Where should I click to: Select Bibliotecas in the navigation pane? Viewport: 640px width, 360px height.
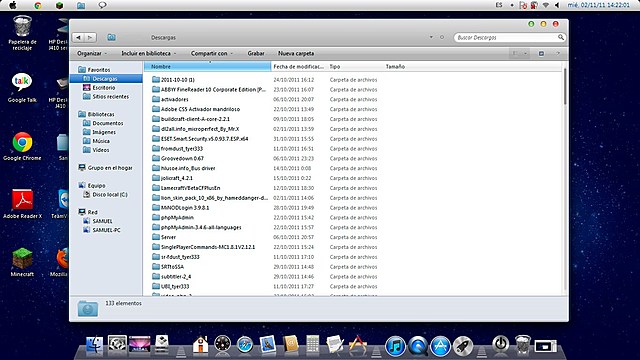point(100,114)
